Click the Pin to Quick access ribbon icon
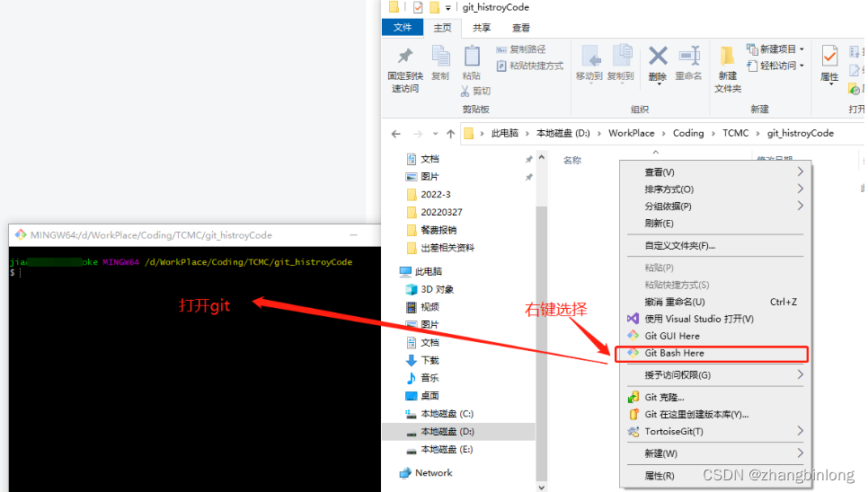 click(x=405, y=56)
